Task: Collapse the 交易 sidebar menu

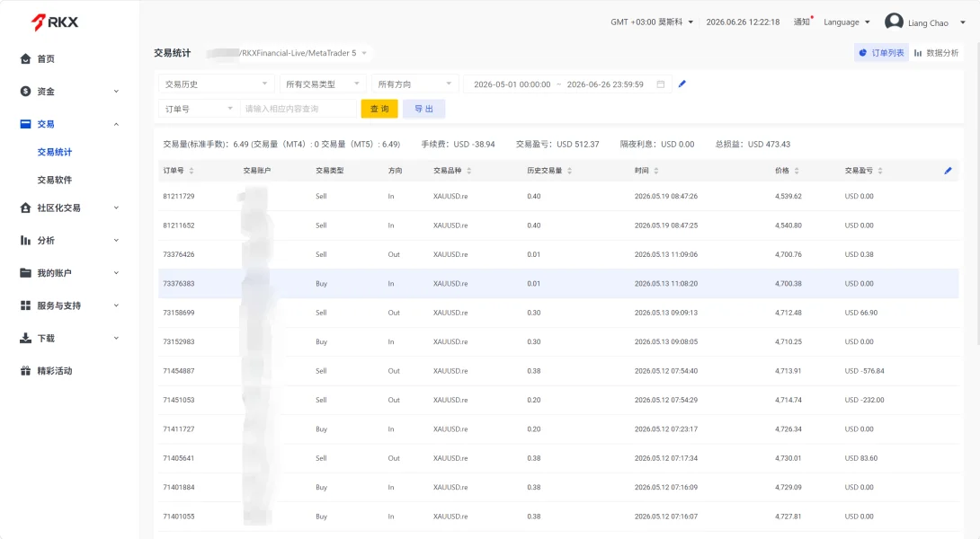Action: [x=116, y=124]
